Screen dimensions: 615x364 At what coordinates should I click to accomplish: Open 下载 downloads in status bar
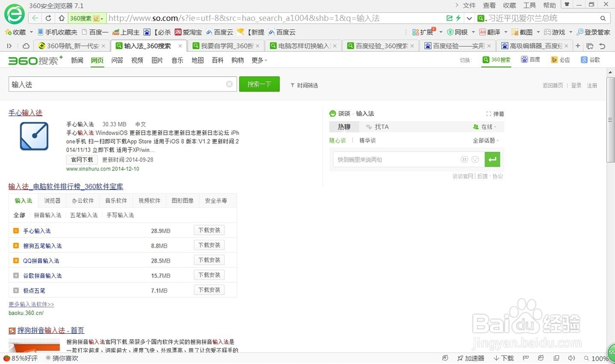pos(504,358)
